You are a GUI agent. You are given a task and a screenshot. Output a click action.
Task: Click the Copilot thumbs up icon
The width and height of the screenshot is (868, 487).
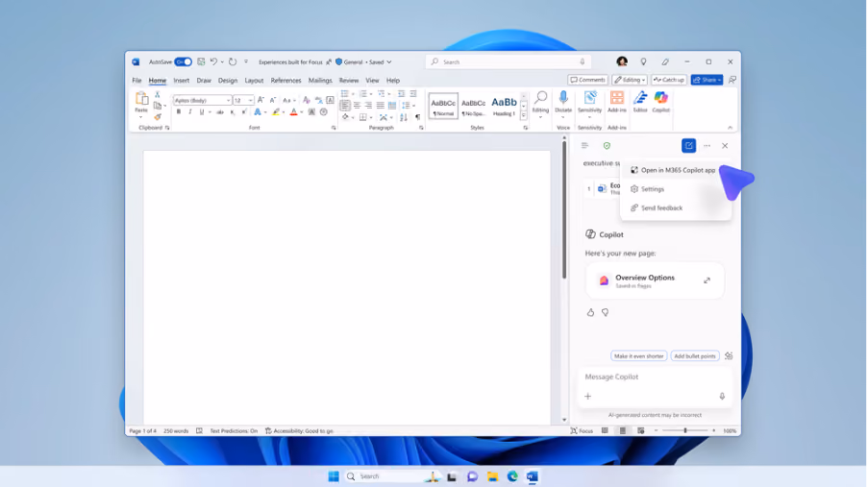[590, 313]
